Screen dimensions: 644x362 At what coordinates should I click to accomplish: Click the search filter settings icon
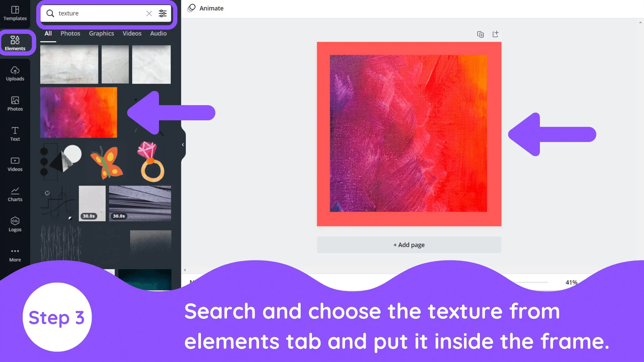163,13
